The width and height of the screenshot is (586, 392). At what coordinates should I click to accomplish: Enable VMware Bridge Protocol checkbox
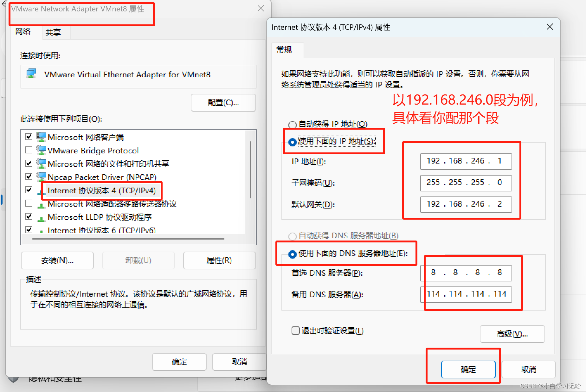coord(29,150)
